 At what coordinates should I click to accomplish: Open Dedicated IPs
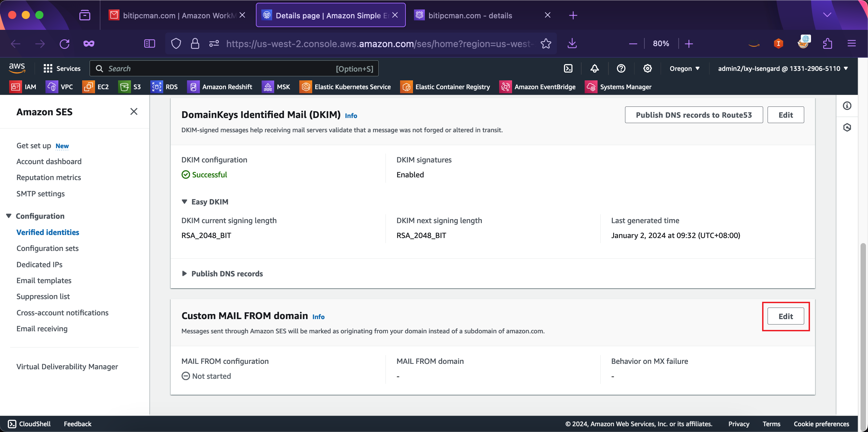pos(39,264)
